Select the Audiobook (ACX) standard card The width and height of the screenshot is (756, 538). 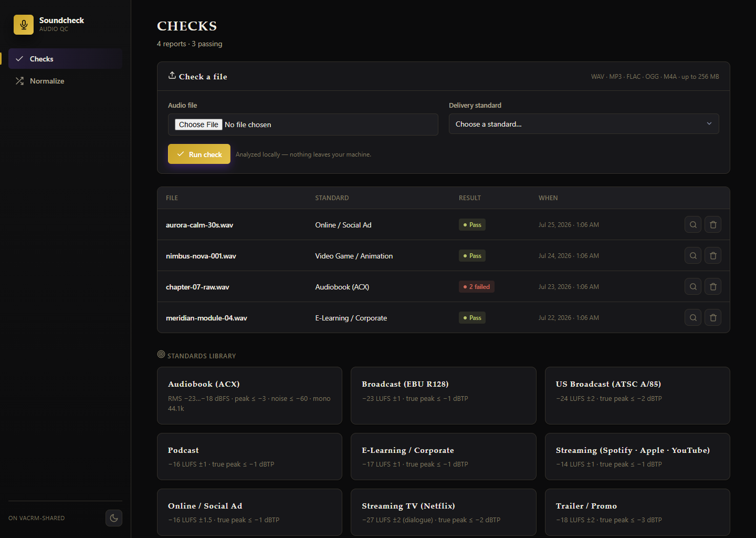click(249, 396)
